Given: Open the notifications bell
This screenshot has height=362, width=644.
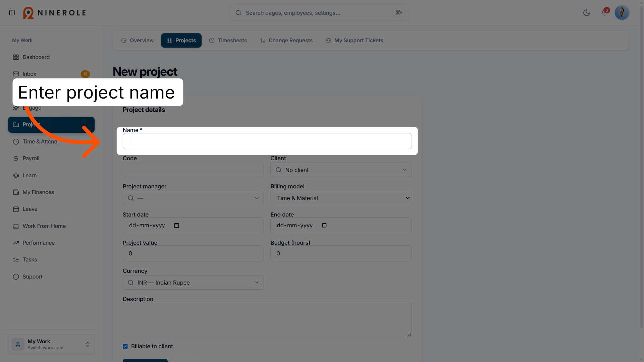Looking at the screenshot, I should click(x=604, y=13).
